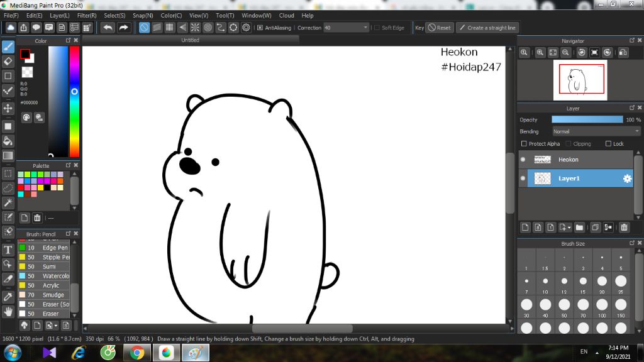Enable Lock checkbox for layer

[x=608, y=144]
